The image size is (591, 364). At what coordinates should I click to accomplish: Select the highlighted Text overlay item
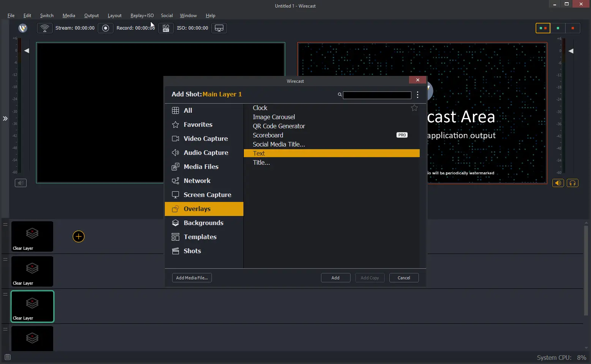[x=332, y=153]
